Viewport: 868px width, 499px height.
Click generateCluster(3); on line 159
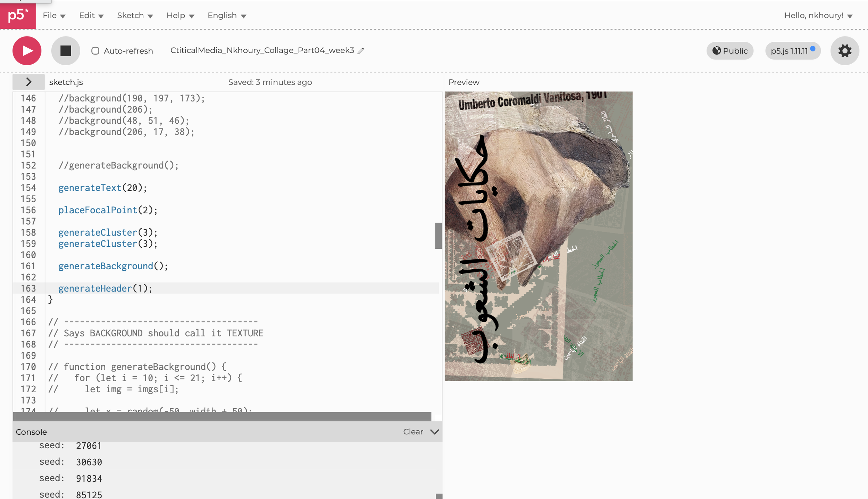[108, 244]
